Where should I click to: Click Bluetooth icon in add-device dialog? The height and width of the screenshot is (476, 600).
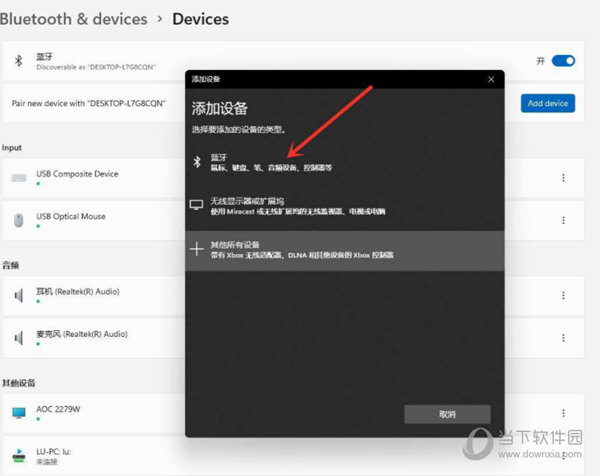point(197,162)
